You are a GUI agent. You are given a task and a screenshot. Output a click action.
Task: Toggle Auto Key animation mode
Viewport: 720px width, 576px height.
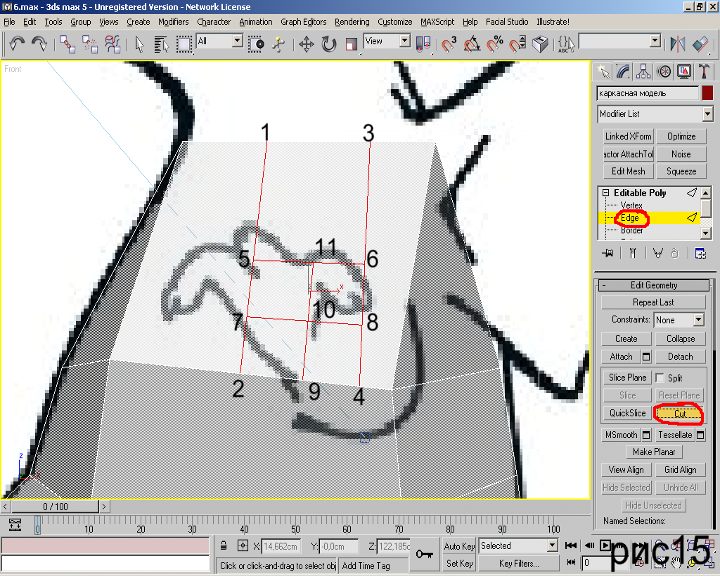tap(459, 546)
